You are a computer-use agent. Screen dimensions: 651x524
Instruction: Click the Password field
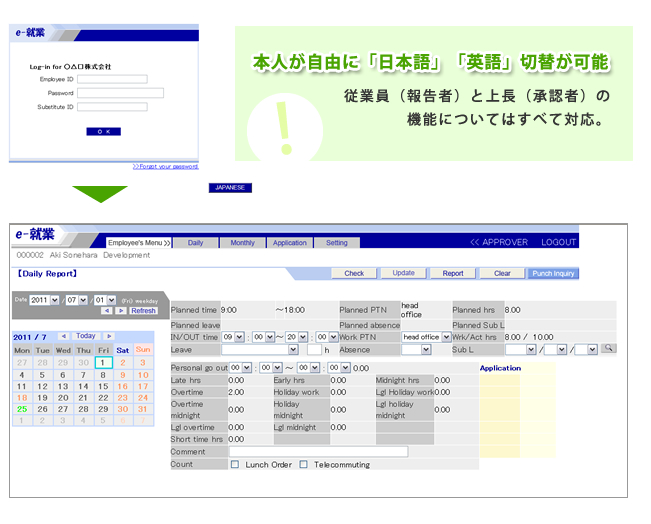pos(120,93)
